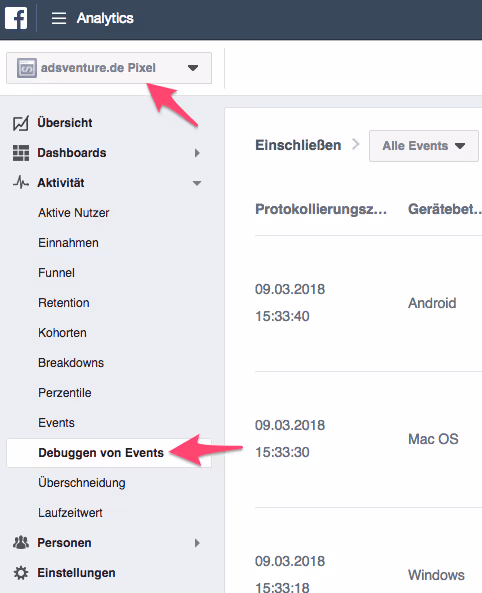
Task: Open the Überschneidung report
Action: pyautogui.click(x=82, y=483)
